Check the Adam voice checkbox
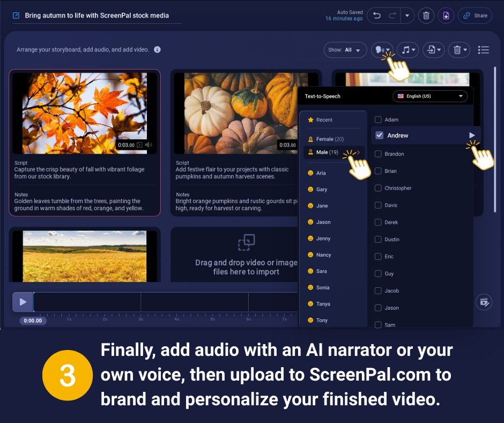This screenshot has width=504, height=423. point(379,120)
